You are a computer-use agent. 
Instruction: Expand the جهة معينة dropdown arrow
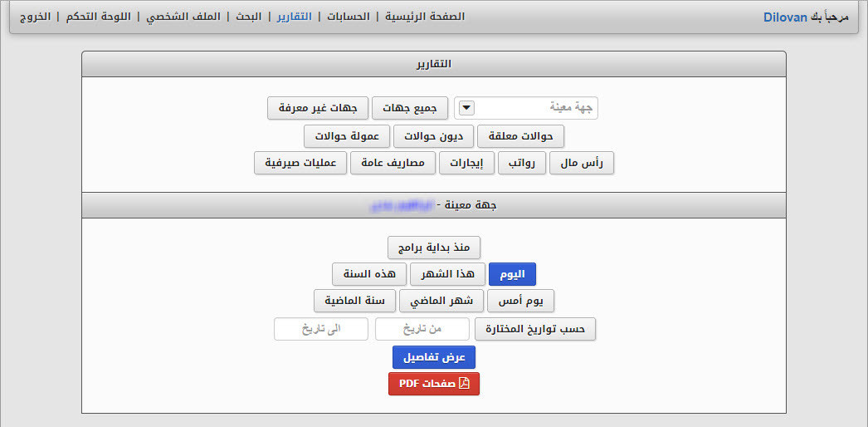tap(467, 108)
